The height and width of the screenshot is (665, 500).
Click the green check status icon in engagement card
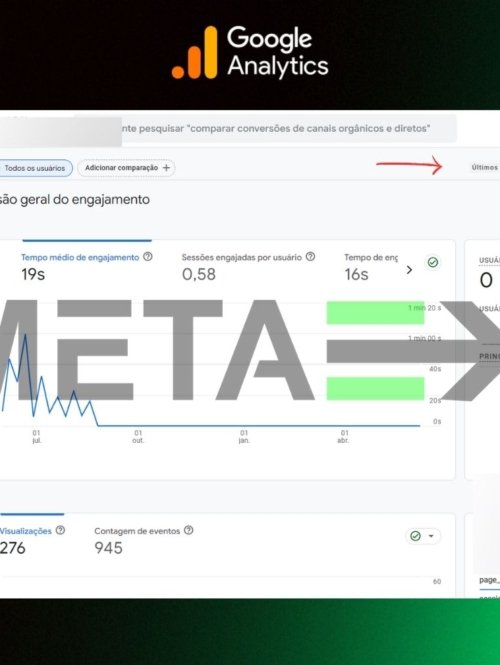click(433, 263)
